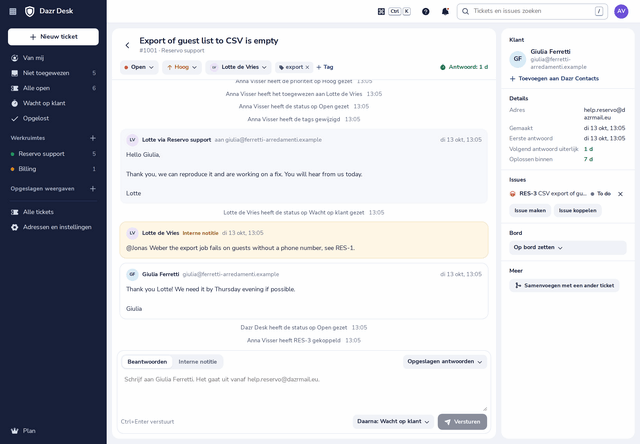
Task: Click the Interne notitie label on Lotte's note
Action: tap(200, 233)
